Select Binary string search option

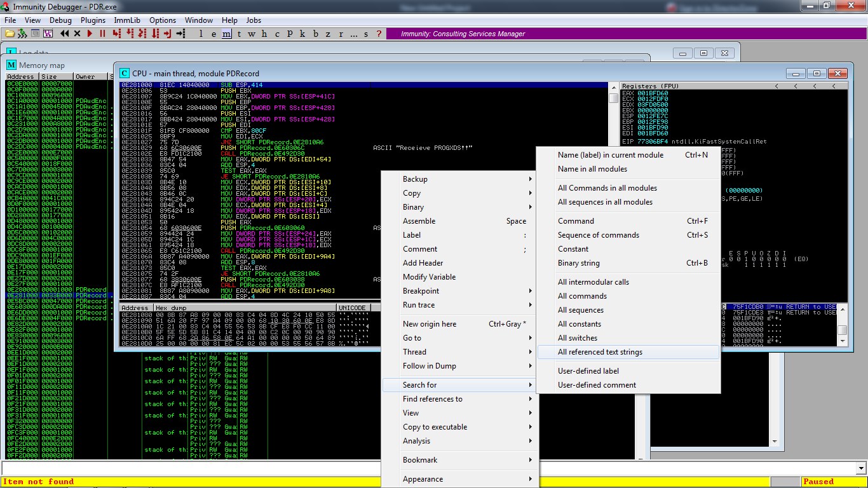[x=628, y=263]
